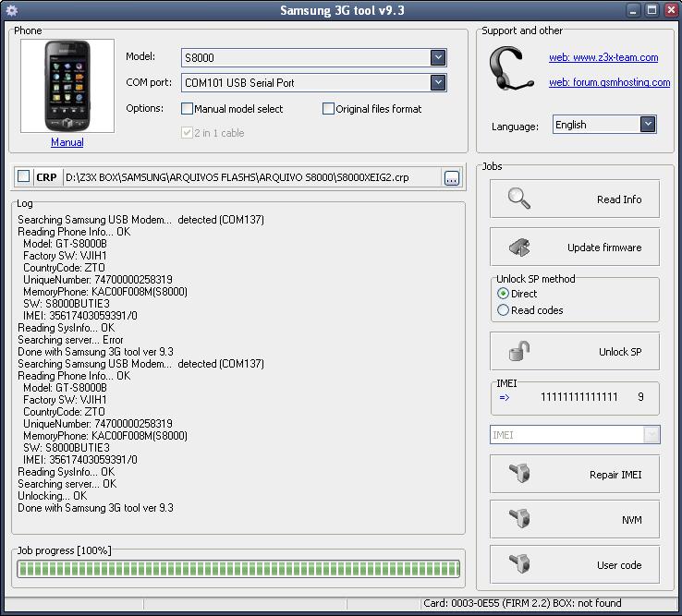Click the 'Searching server... OK' log line

[67, 483]
